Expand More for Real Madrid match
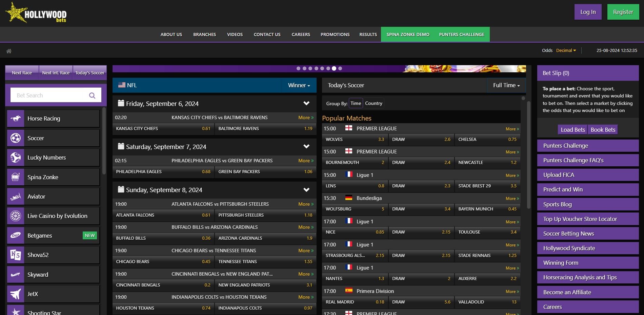 point(512,291)
